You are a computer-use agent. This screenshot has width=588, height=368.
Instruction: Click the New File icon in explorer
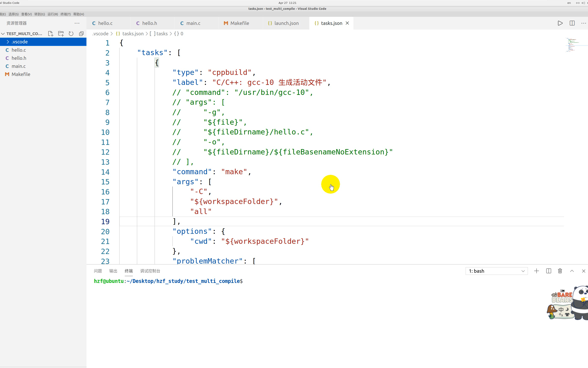[x=51, y=34]
